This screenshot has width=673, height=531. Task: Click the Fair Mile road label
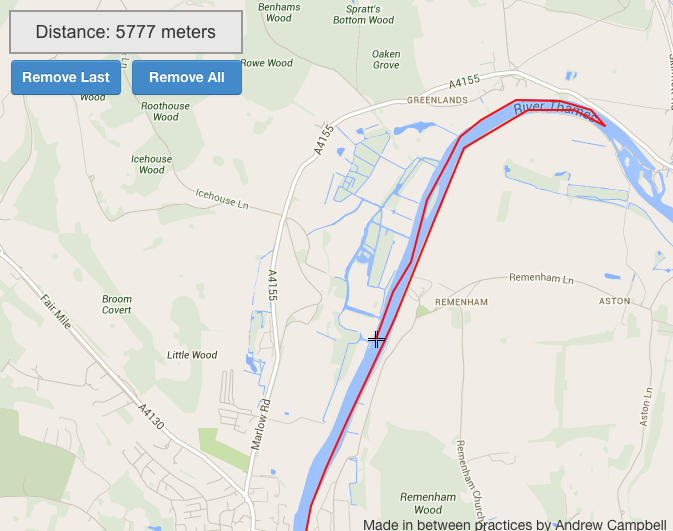tap(56, 312)
